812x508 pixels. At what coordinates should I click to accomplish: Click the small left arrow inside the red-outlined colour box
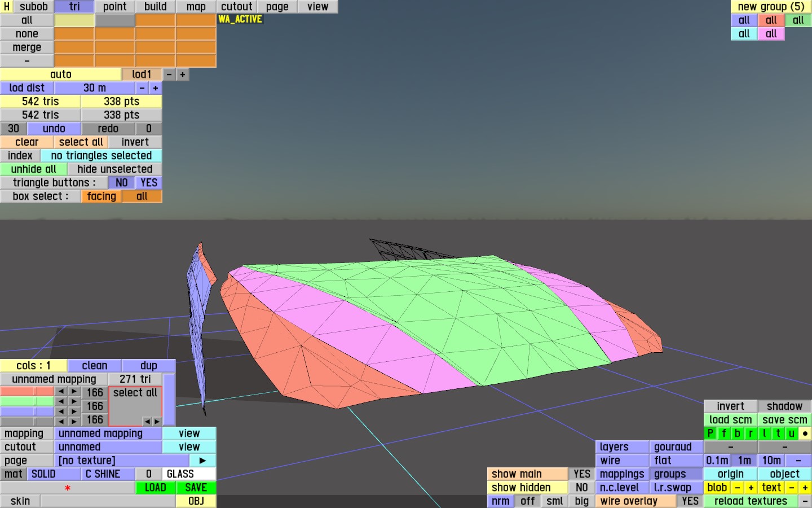147,421
